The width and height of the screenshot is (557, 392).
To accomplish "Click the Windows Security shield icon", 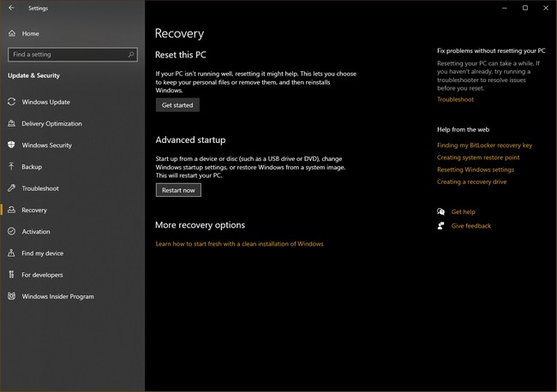I will (12, 146).
